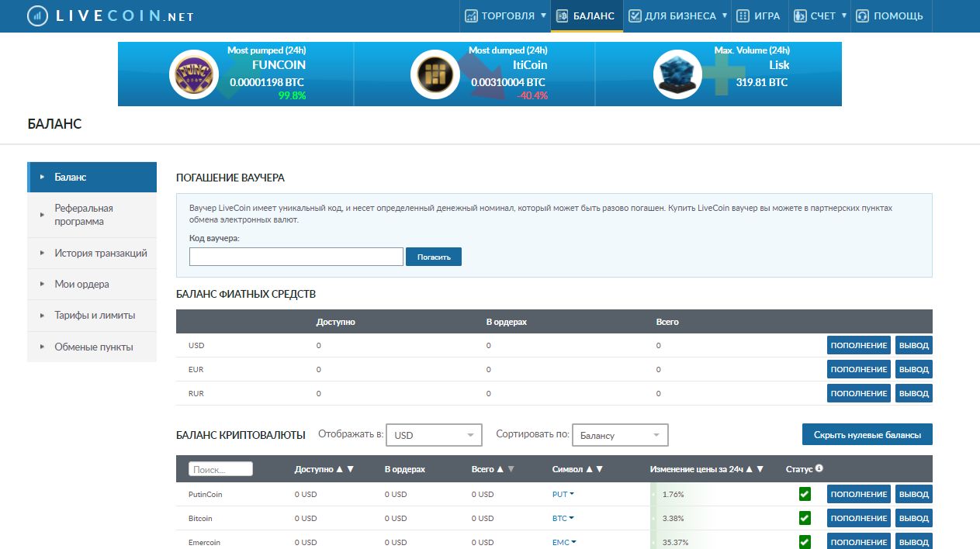
Task: Open История транзакций in sidebar
Action: 100,253
